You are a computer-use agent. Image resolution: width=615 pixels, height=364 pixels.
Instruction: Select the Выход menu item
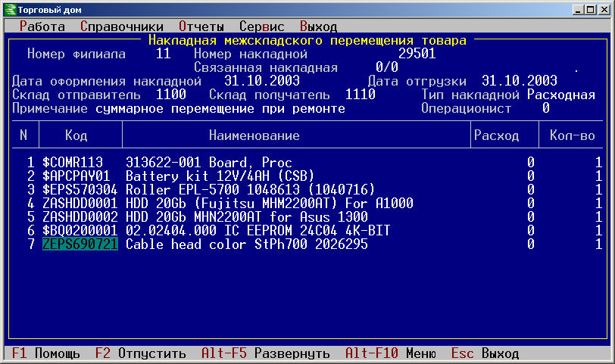[318, 26]
